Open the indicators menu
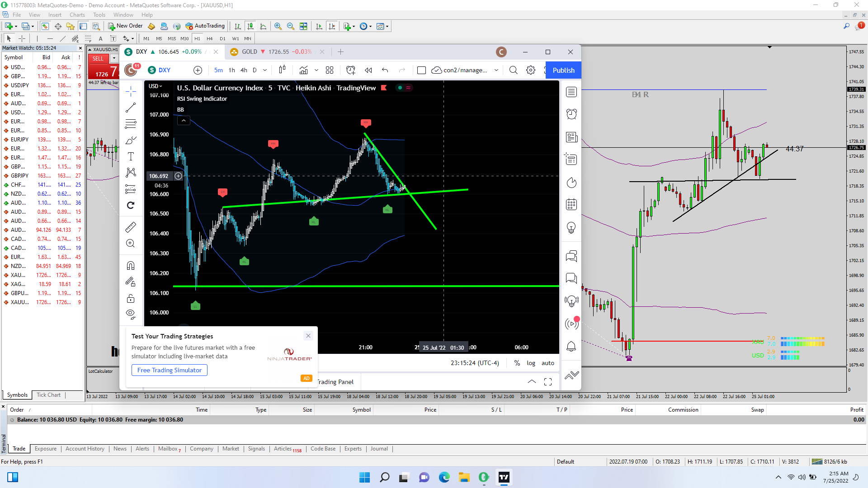Screen dimensions: 868x488 [303, 70]
